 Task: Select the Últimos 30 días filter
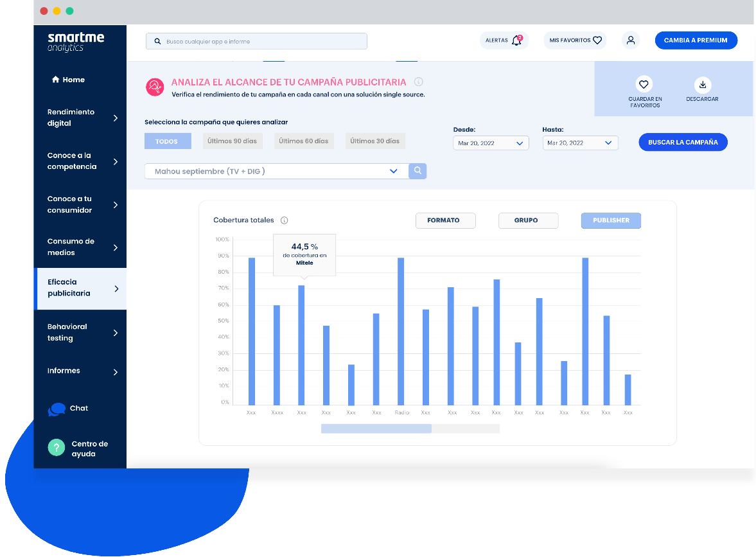(x=374, y=141)
